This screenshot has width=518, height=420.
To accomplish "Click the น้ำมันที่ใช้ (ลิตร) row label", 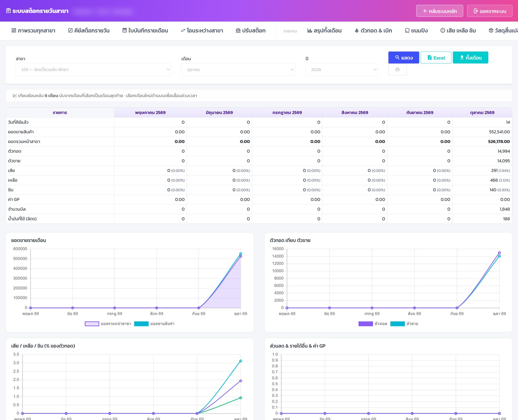I will 22,219.
